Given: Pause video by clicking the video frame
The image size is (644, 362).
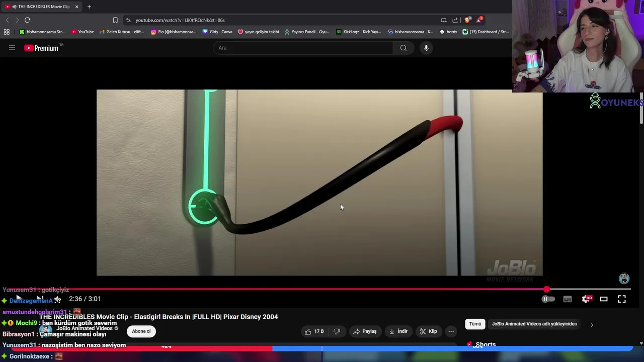Looking at the screenshot, I should tap(319, 183).
